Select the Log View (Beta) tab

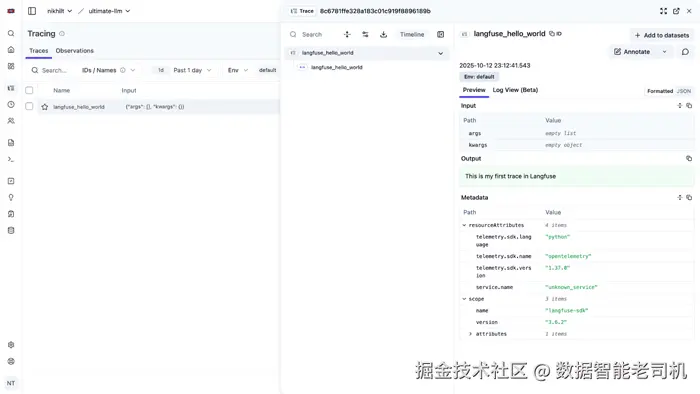pyautogui.click(x=515, y=90)
